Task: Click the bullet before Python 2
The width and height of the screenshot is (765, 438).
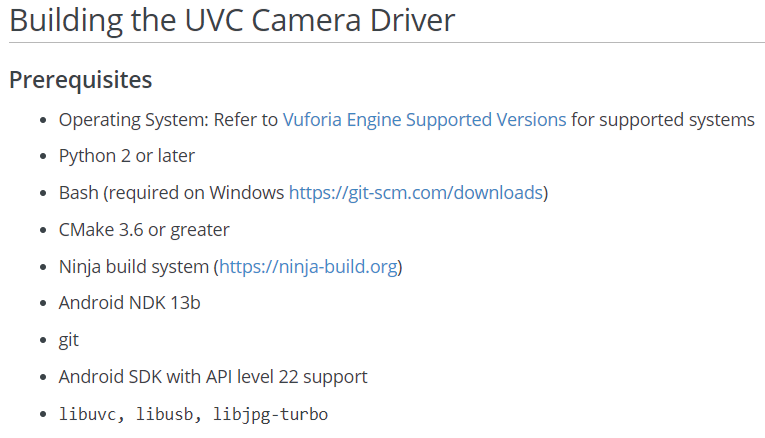Action: (x=42, y=157)
